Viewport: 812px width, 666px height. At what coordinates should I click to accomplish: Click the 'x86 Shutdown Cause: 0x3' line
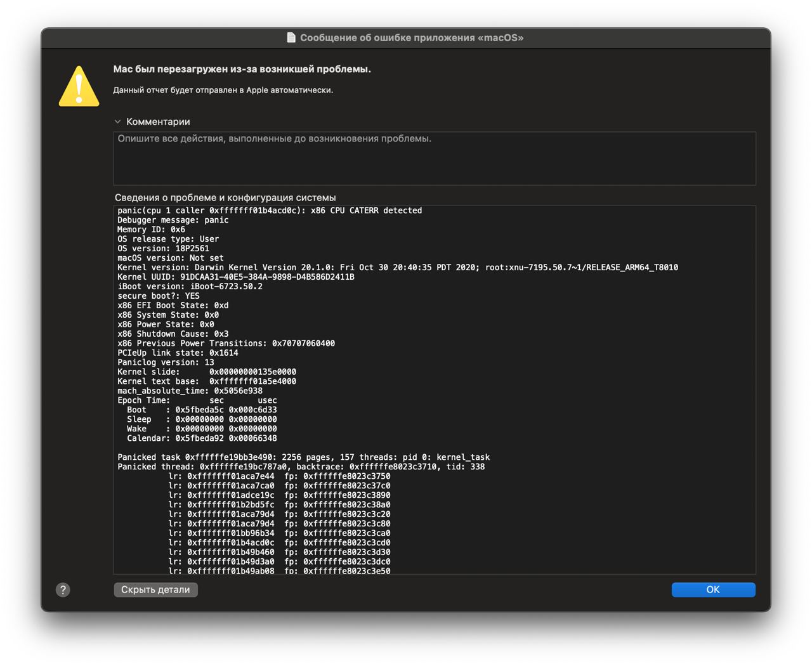(x=173, y=334)
